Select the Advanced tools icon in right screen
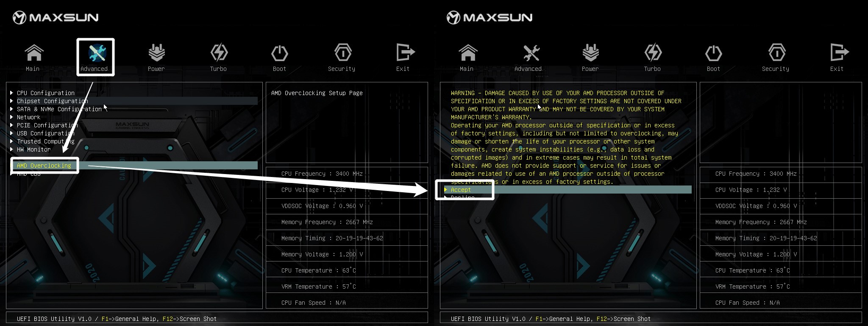 coord(531,53)
